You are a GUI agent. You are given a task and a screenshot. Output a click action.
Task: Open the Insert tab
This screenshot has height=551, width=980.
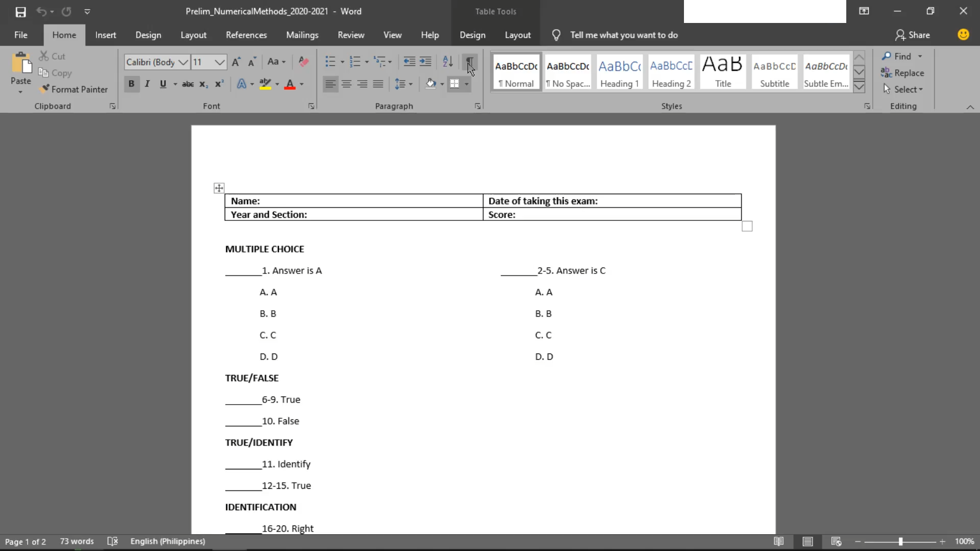coord(105,35)
